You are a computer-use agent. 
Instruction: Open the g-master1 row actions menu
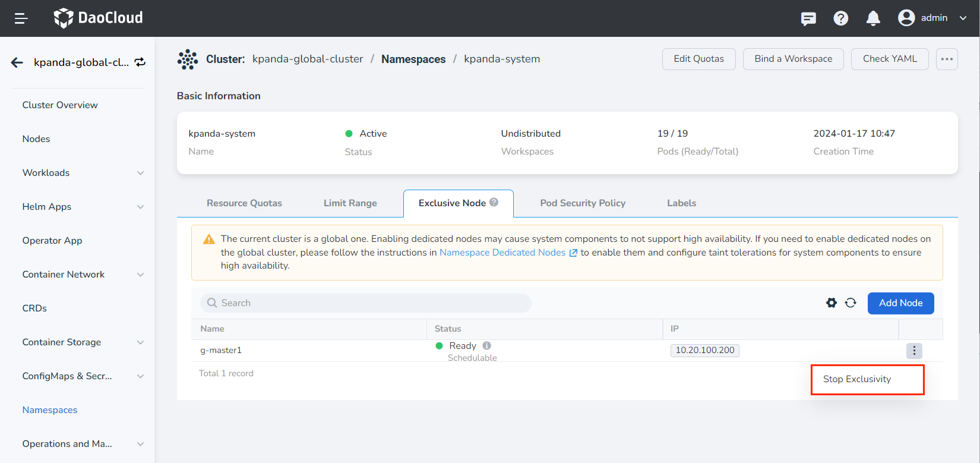click(x=914, y=351)
